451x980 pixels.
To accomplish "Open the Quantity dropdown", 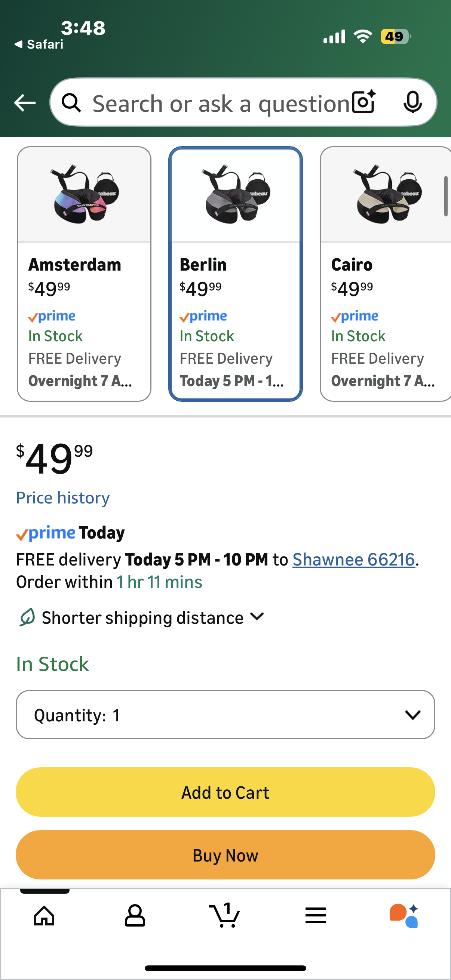I will [225, 715].
